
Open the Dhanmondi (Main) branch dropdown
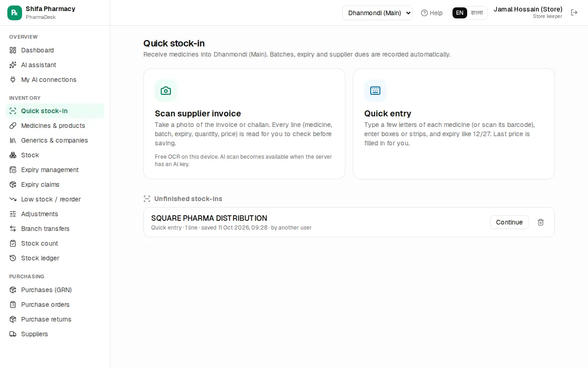(377, 13)
